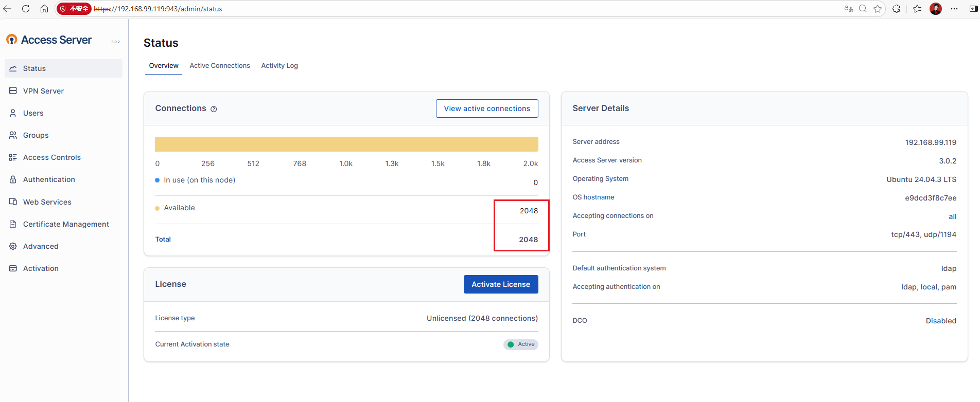Image resolution: width=980 pixels, height=402 pixels.
Task: Open the browser three-dot settings menu
Action: coord(954,9)
